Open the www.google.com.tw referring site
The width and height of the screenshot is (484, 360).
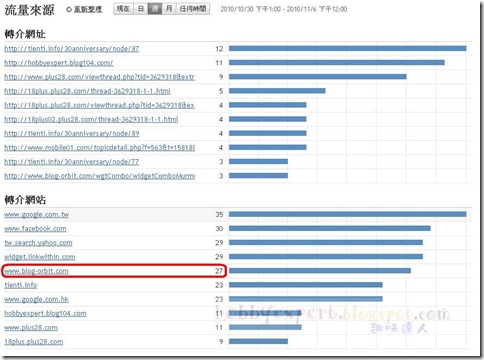point(36,214)
